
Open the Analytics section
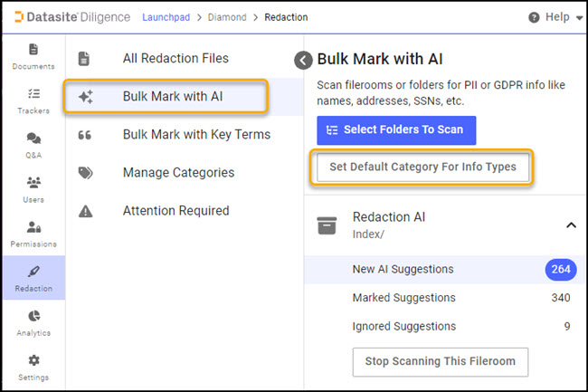coord(33,321)
